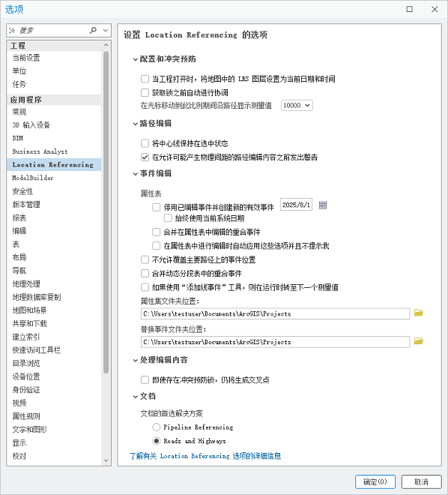Click 取消 button

[421, 481]
